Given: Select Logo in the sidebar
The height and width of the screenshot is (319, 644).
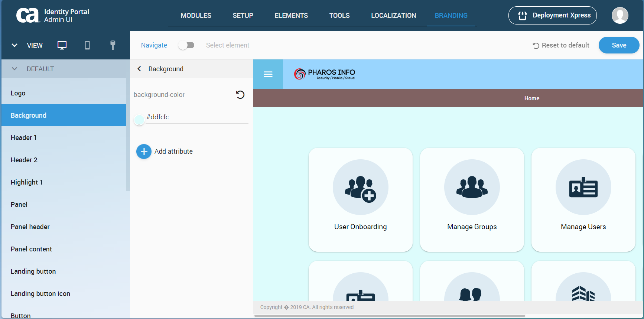Looking at the screenshot, I should pyautogui.click(x=64, y=93).
